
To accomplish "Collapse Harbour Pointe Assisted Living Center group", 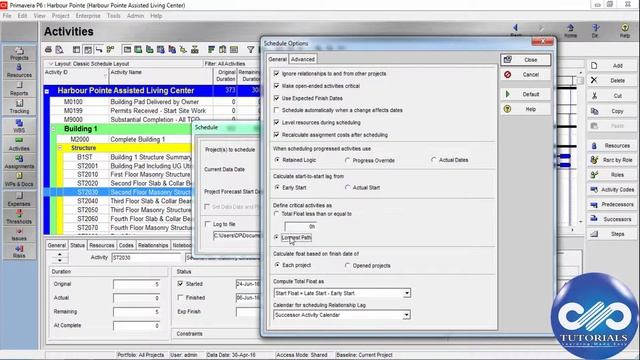I will click(x=47, y=91).
